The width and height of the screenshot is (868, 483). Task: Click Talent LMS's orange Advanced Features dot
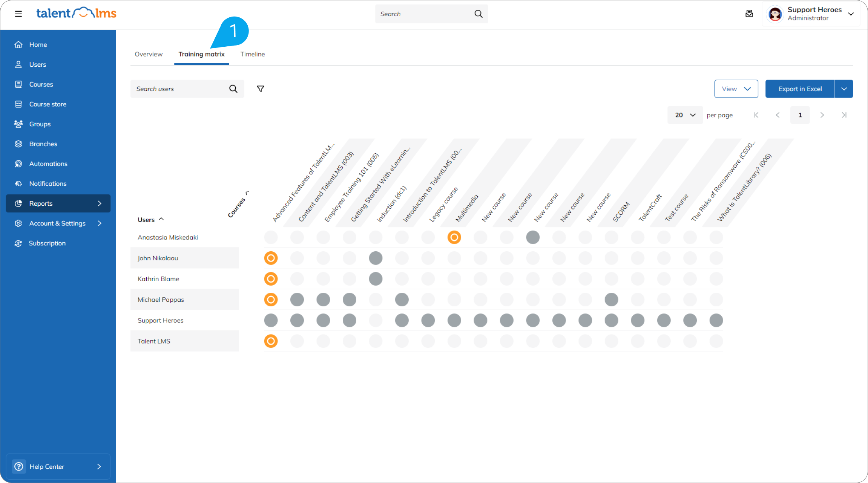[x=271, y=341]
